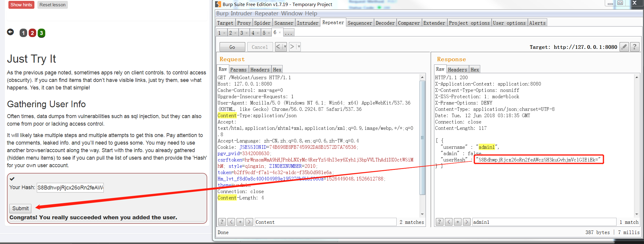Open the Intruder menu in the menu bar

pos(241,14)
